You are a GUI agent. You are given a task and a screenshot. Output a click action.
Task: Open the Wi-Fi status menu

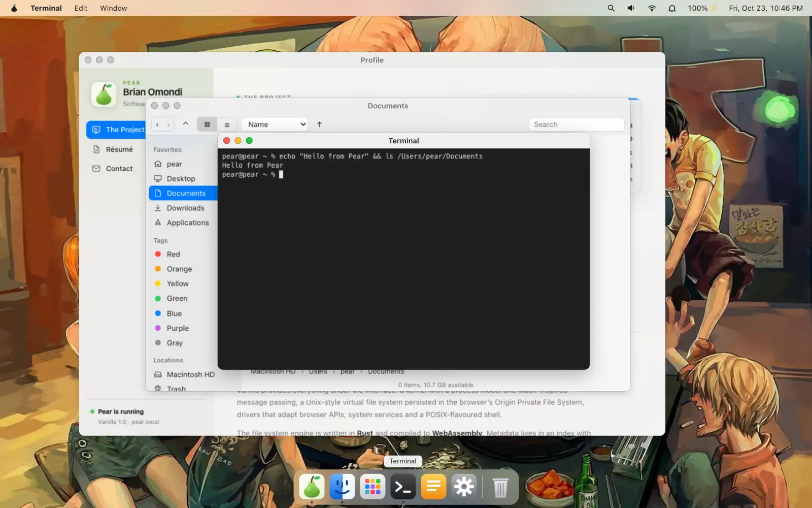(x=652, y=8)
